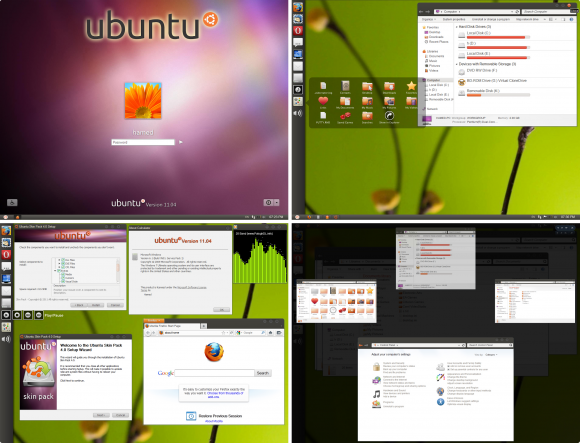Viewport: 580px width, 443px height.
Task: Click the Back arrow in the Computer window
Action: [421, 12]
